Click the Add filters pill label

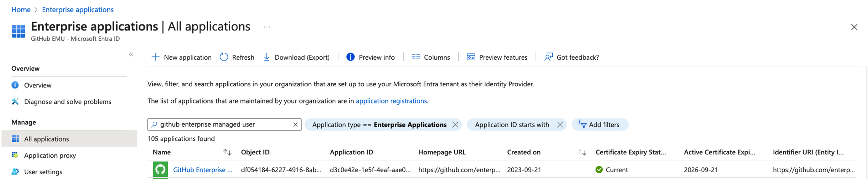pos(604,125)
